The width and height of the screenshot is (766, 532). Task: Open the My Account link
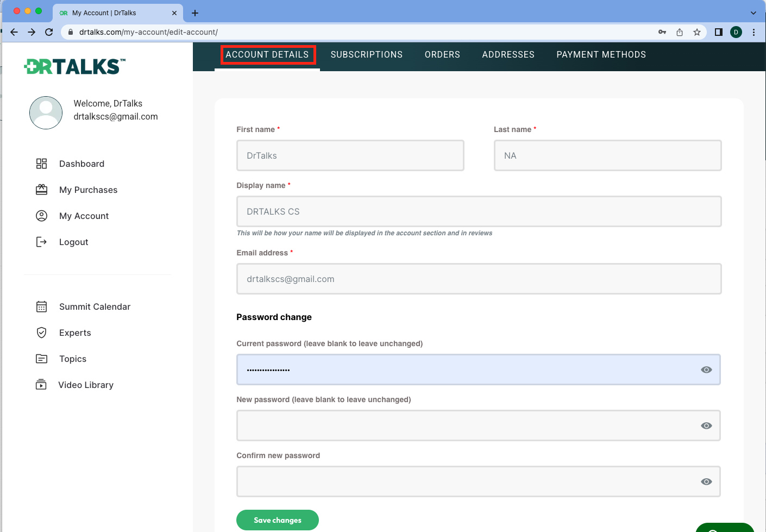[84, 216]
